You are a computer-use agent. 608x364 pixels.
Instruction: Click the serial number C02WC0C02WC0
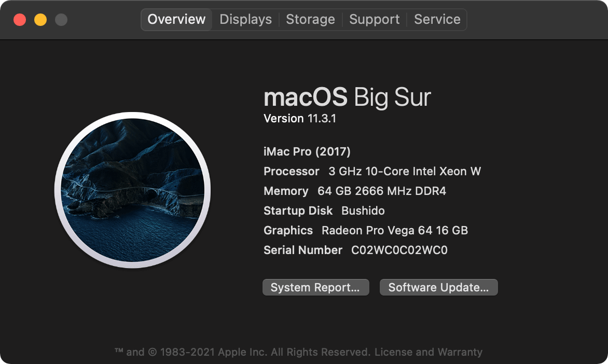[399, 250]
